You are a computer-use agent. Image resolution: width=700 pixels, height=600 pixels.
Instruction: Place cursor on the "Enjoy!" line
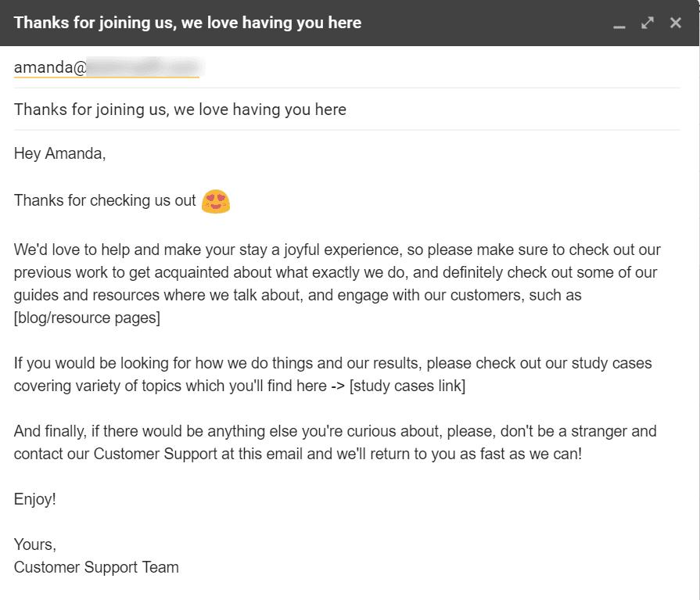(35, 499)
